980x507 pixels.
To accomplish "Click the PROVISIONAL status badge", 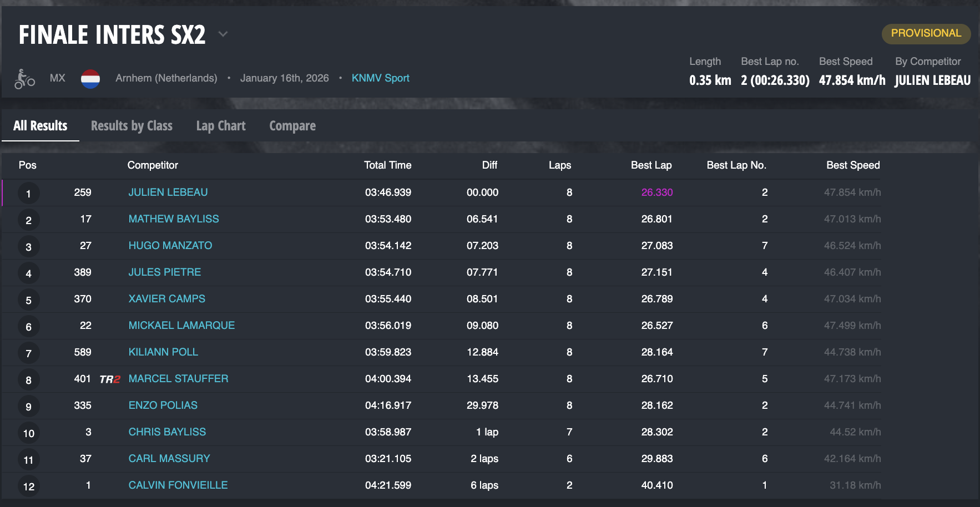I will pos(926,33).
